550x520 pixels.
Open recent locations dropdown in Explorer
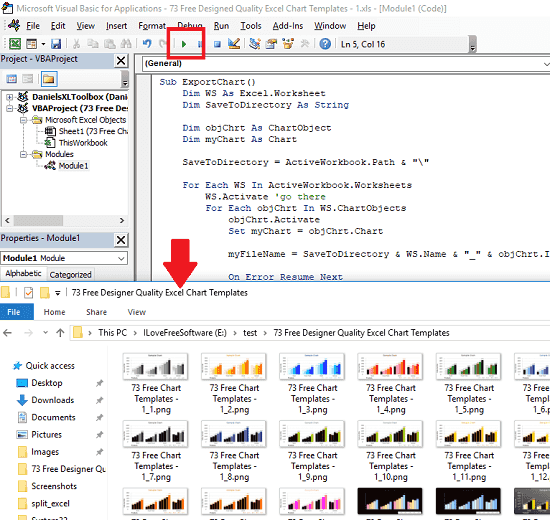[45, 333]
